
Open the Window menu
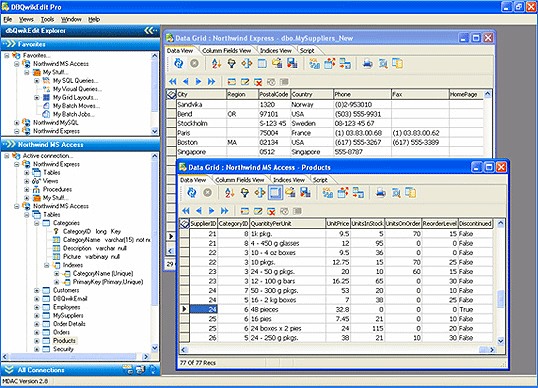(x=71, y=19)
